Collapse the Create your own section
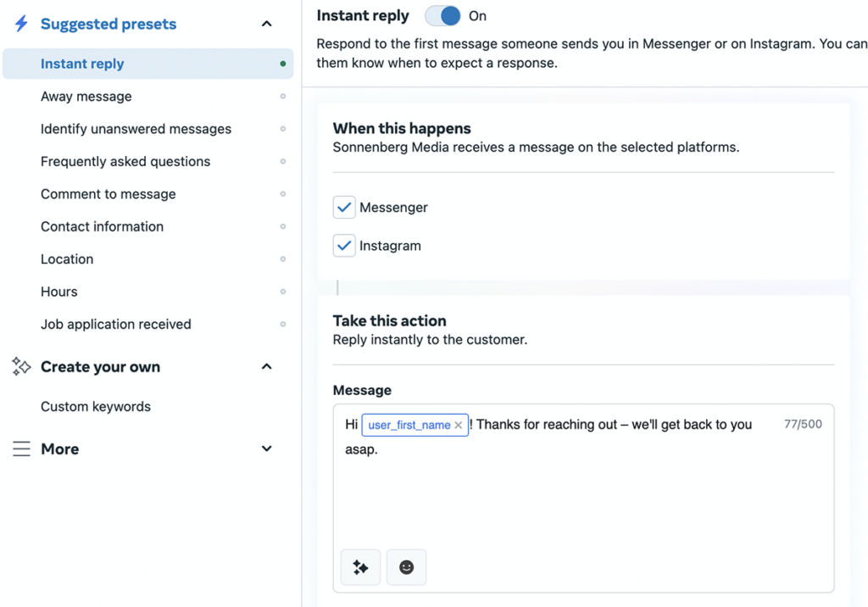The width and height of the screenshot is (868, 607). coord(266,366)
